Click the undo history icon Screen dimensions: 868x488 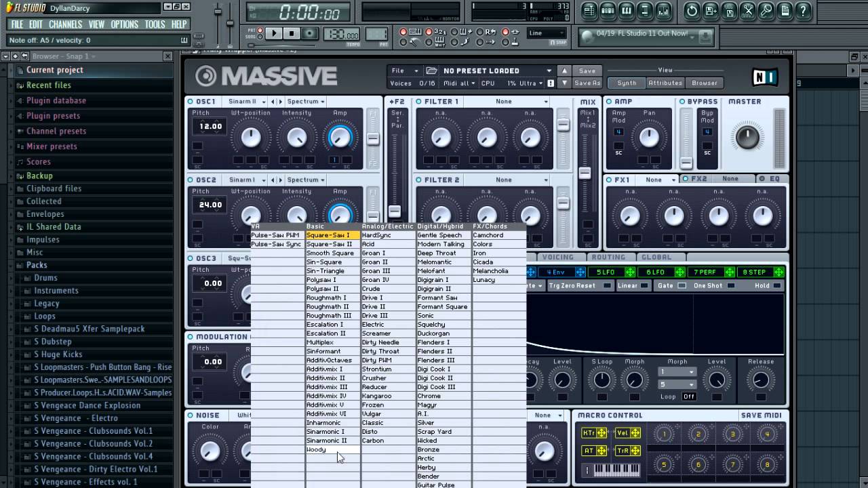[692, 10]
